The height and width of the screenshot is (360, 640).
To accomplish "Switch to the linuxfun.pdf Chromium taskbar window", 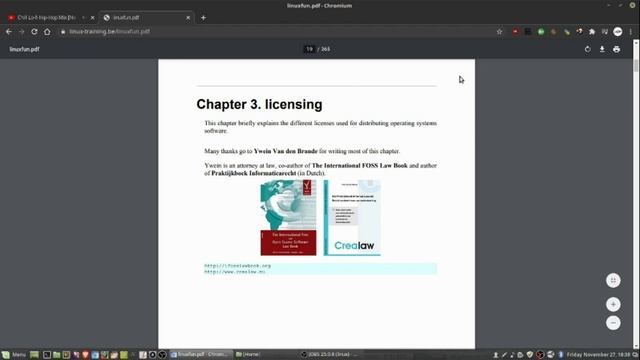I will point(201,354).
